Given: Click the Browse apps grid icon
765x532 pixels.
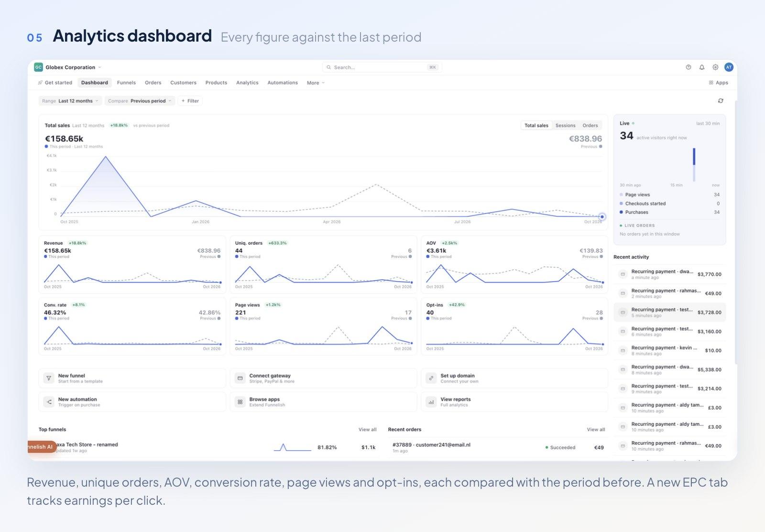Looking at the screenshot, I should [240, 402].
